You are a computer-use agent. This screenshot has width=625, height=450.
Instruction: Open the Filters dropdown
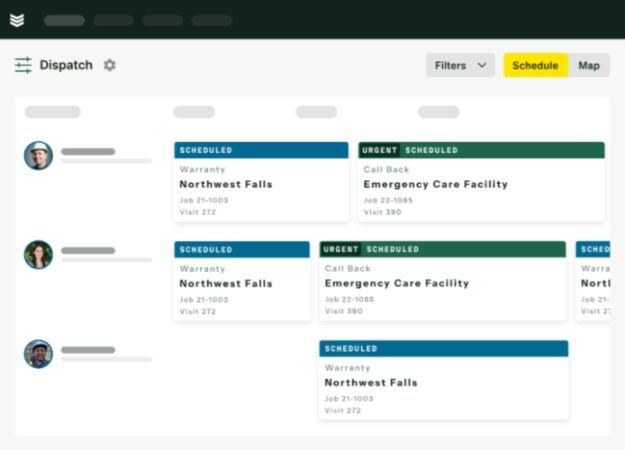(x=460, y=65)
